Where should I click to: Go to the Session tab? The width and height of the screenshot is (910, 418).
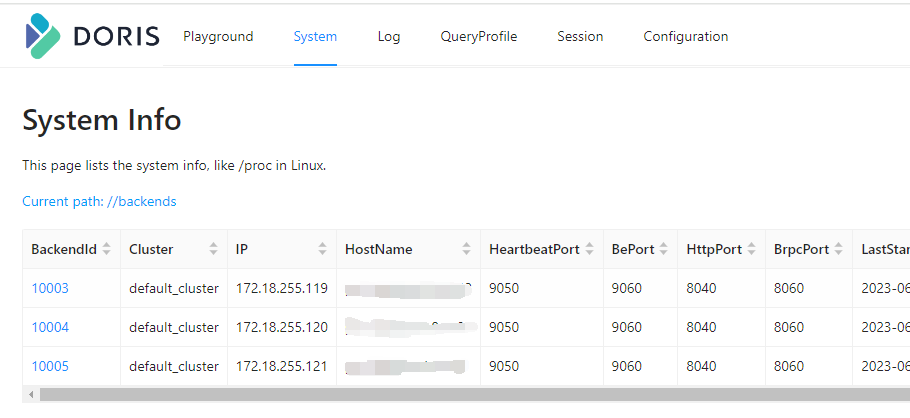(x=580, y=37)
